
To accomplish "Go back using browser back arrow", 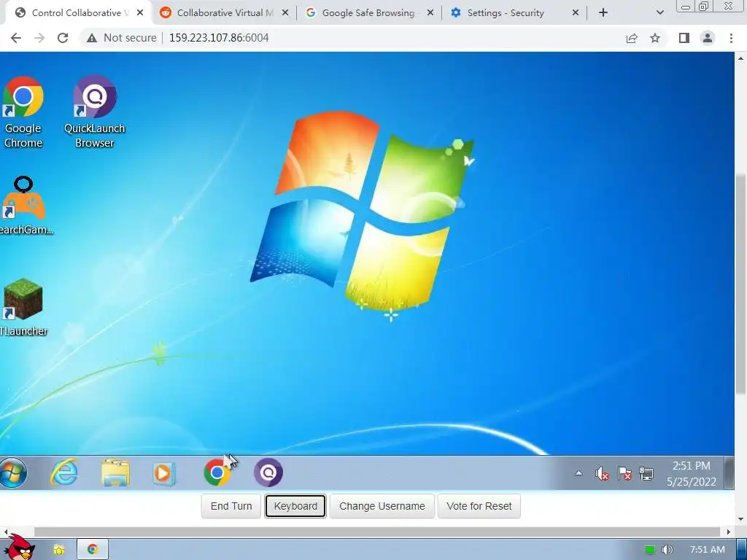I will tap(16, 38).
